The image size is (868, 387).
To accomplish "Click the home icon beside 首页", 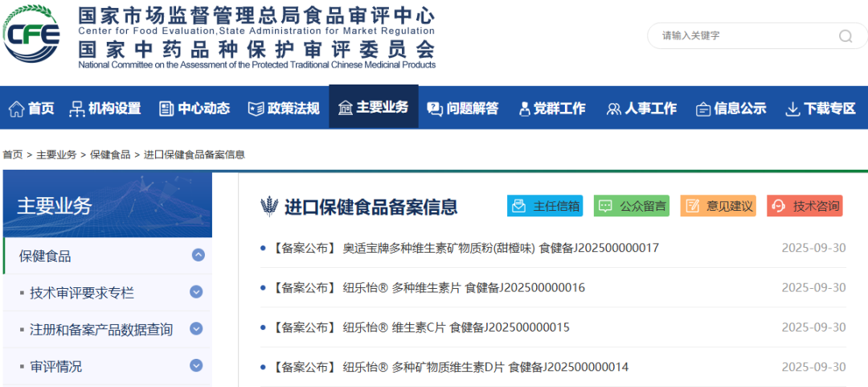I will tap(16, 109).
